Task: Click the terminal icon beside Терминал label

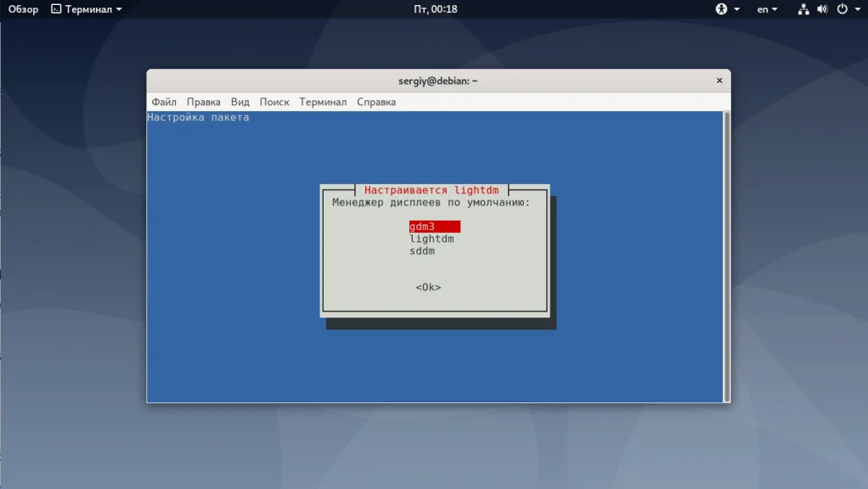Action: (x=55, y=9)
